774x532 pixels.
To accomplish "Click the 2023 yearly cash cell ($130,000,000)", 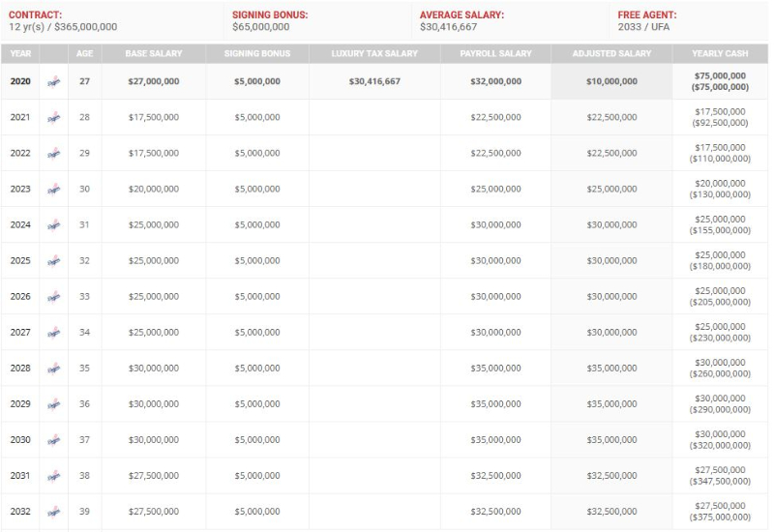I will click(720, 189).
